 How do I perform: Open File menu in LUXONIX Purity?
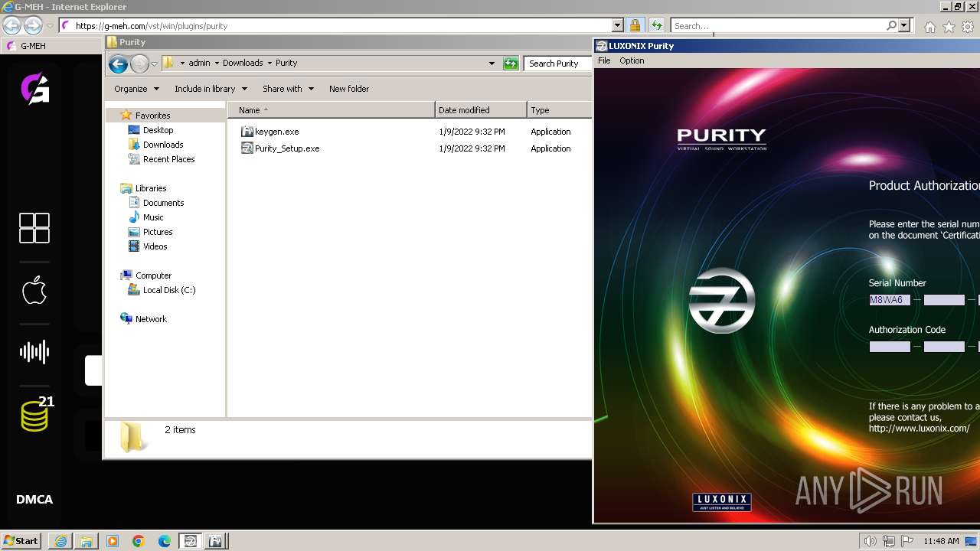coord(604,60)
